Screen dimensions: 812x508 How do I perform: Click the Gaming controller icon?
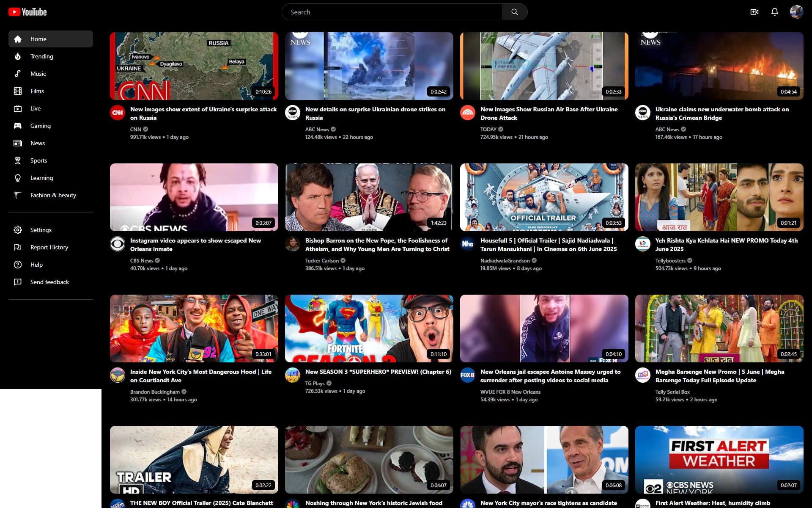pyautogui.click(x=18, y=126)
